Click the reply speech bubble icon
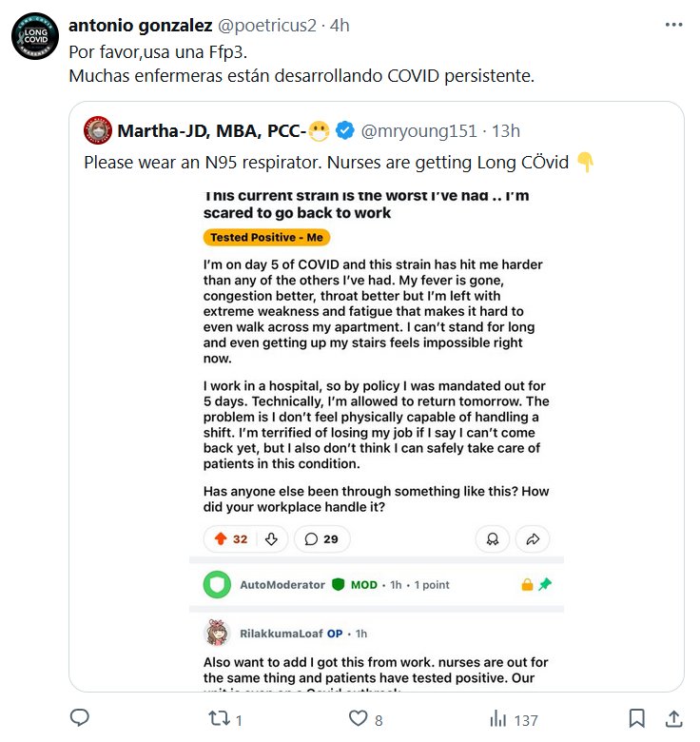Image resolution: width=700 pixels, height=742 pixels. (80, 718)
